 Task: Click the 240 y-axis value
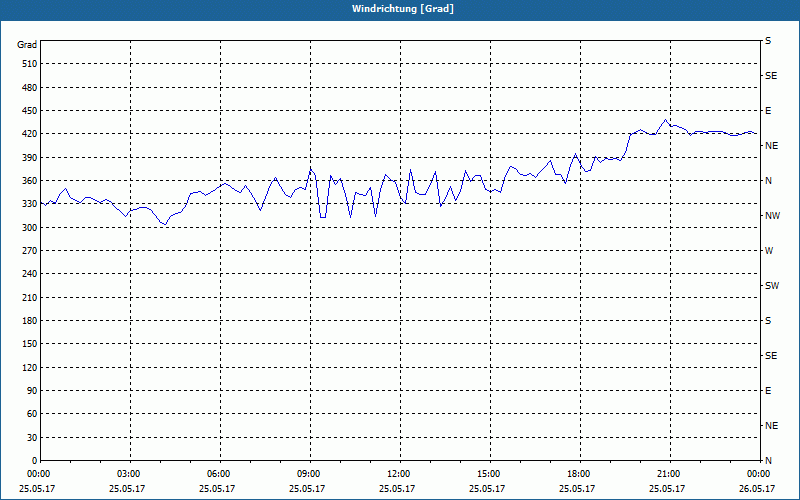coord(30,274)
